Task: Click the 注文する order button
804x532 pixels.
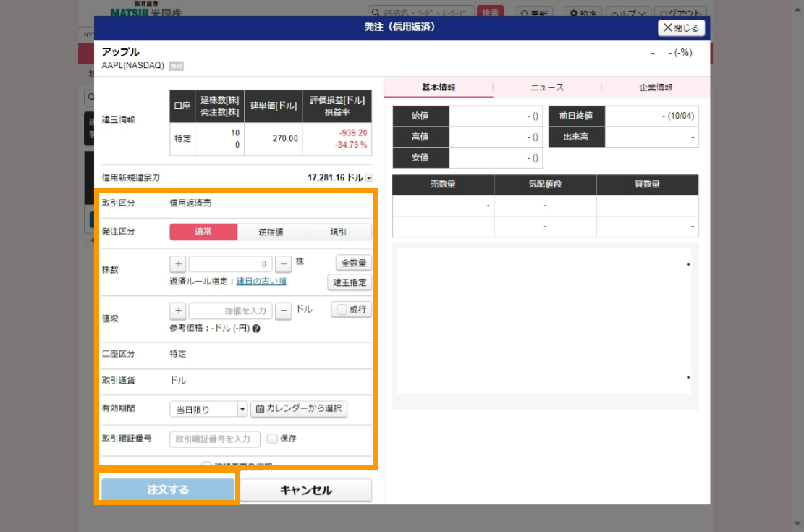Action: click(x=168, y=489)
